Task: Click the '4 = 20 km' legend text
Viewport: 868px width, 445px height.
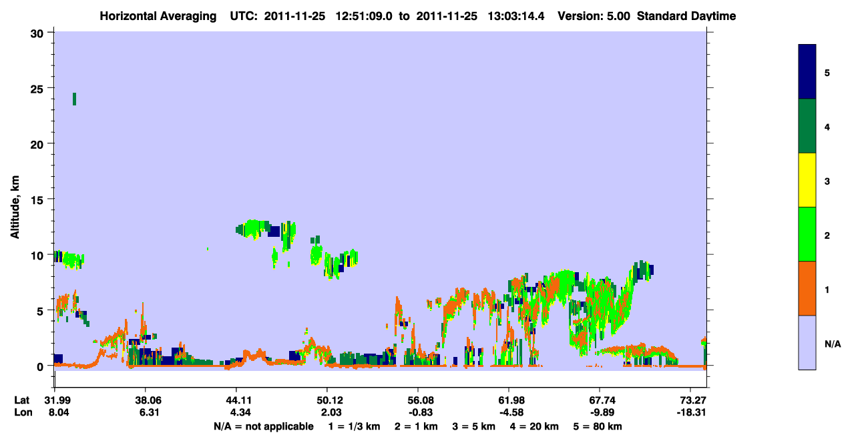Action: [x=534, y=426]
